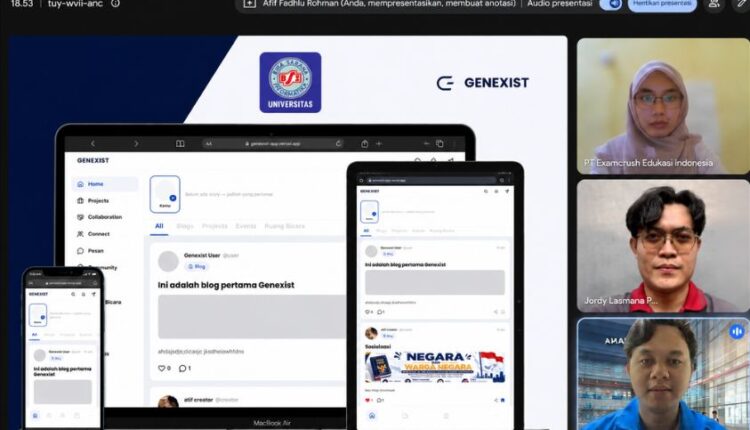Click reload icon in laptop browser address bar
The width and height of the screenshot is (750, 430).
[x=339, y=143]
